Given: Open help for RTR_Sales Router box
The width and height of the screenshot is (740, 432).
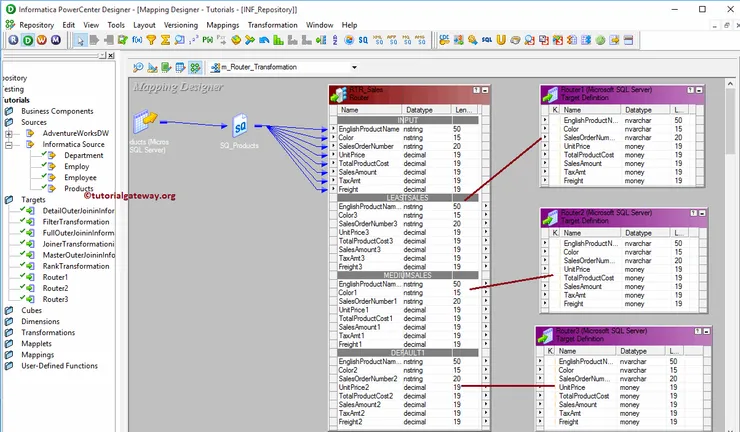Looking at the screenshot, I should pyautogui.click(x=476, y=90).
